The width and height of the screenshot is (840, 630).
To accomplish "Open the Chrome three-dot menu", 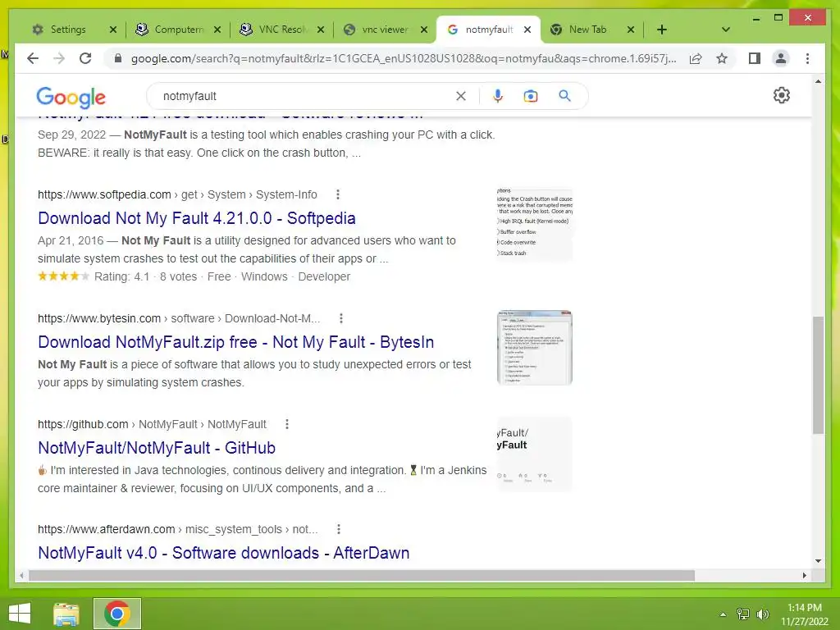I will tap(807, 58).
